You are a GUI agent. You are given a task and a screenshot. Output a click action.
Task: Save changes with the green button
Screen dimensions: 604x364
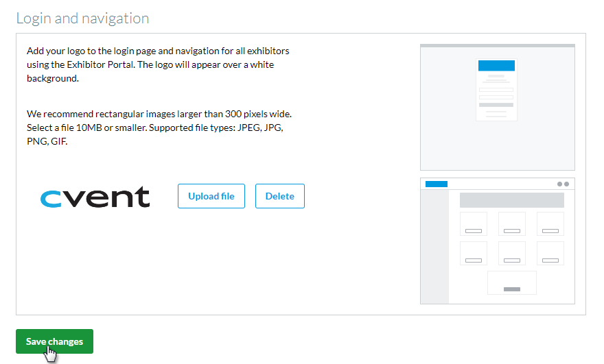tap(54, 341)
